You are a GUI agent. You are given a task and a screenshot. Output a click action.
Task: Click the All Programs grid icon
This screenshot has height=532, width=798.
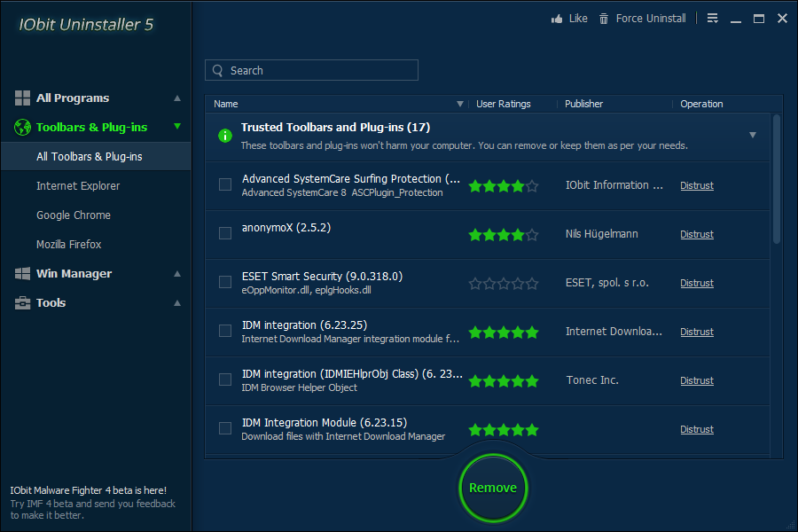tap(22, 98)
